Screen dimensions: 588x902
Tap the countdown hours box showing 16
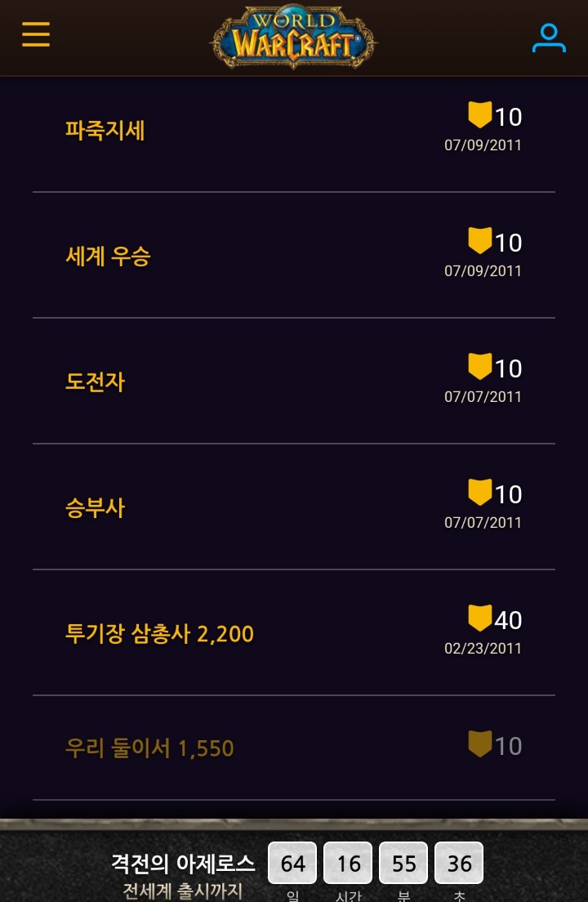tap(349, 864)
